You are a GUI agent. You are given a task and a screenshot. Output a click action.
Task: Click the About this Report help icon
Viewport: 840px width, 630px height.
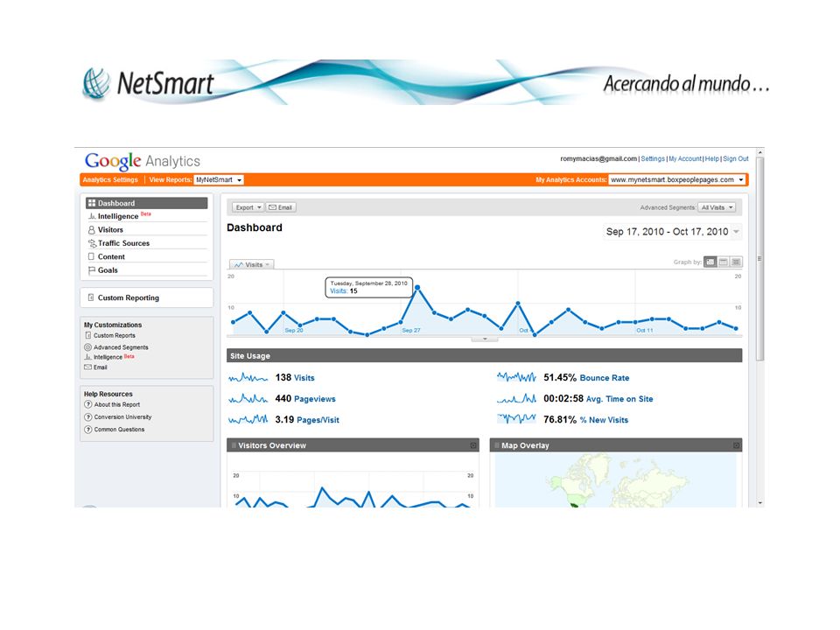[x=88, y=404]
